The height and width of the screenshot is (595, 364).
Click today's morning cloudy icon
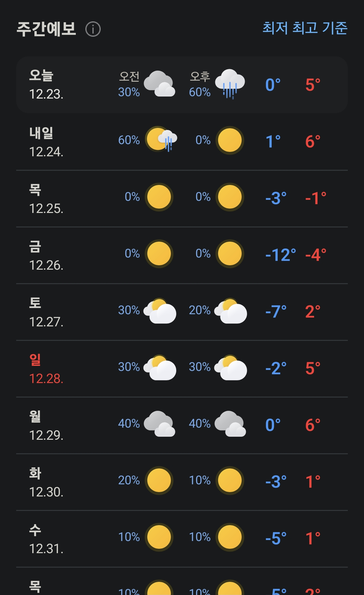pyautogui.click(x=159, y=84)
